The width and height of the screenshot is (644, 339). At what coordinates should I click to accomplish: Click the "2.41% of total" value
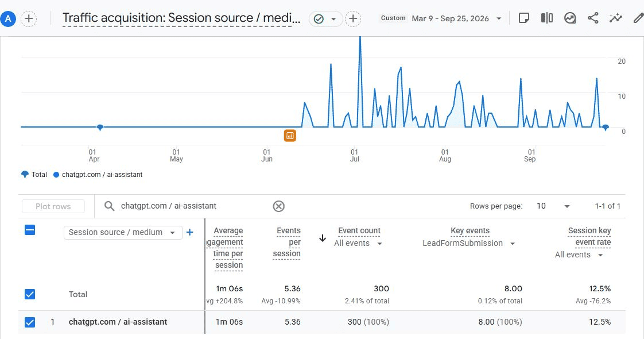367,301
